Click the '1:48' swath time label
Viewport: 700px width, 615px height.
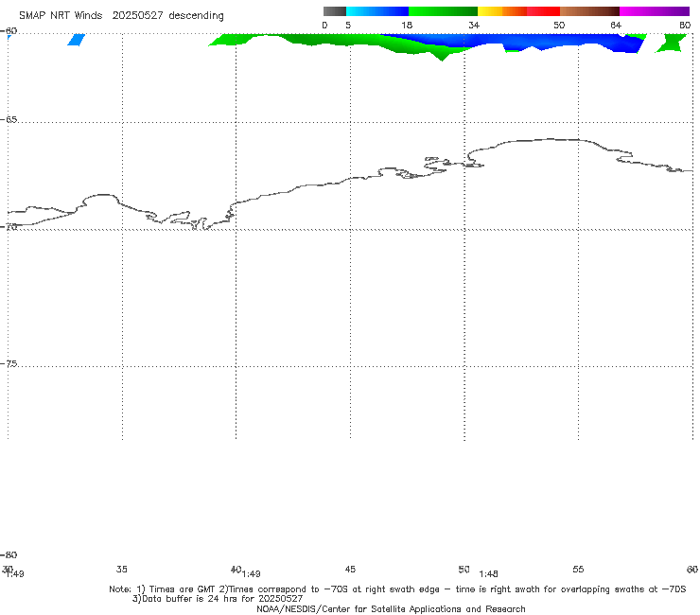click(488, 574)
